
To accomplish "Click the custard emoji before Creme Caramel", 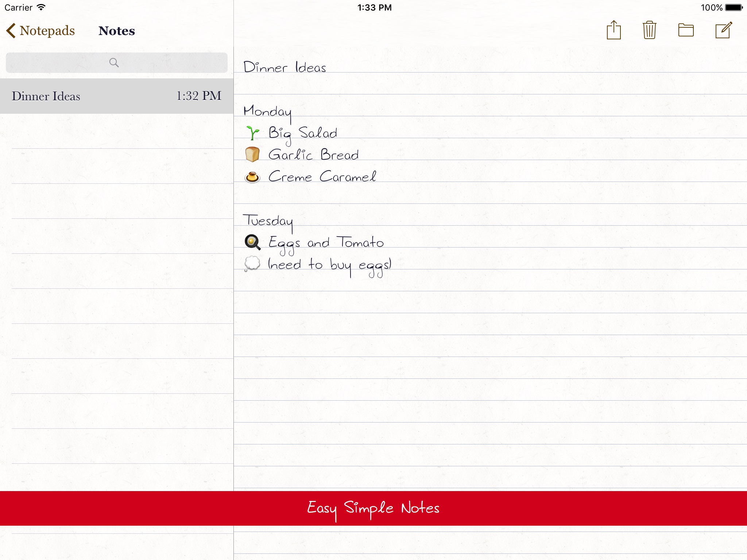I will point(252,177).
